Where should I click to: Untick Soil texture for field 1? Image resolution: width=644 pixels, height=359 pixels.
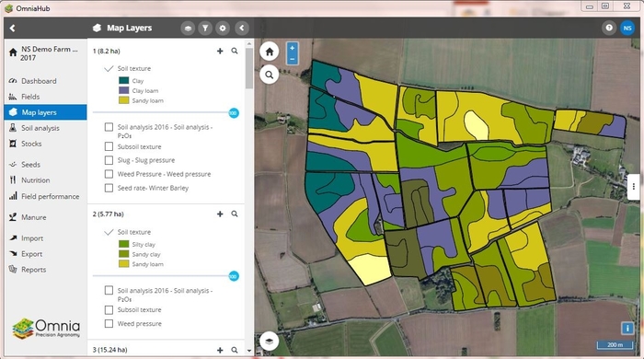click(109, 69)
